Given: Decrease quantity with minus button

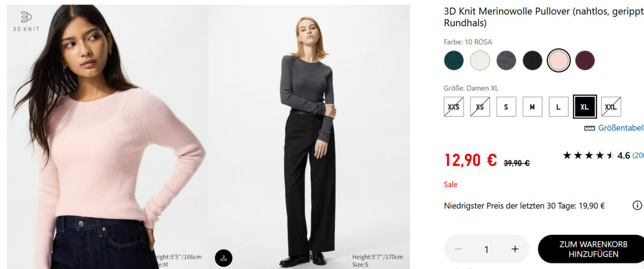Looking at the screenshot, I should pos(458,249).
